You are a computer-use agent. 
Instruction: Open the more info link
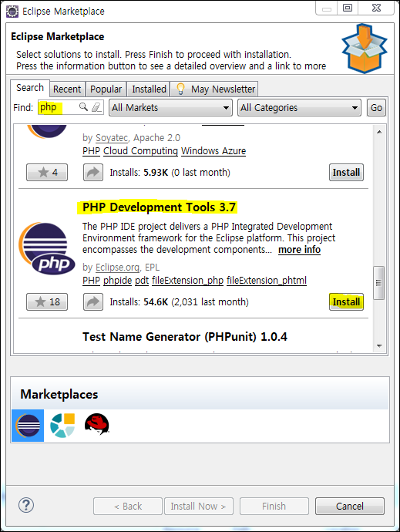click(299, 250)
